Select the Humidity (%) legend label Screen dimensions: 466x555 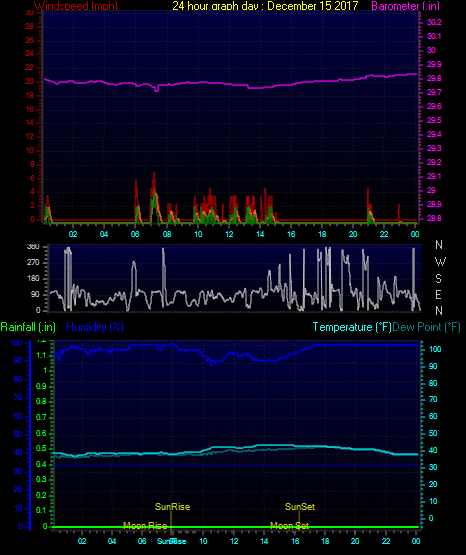pos(95,327)
